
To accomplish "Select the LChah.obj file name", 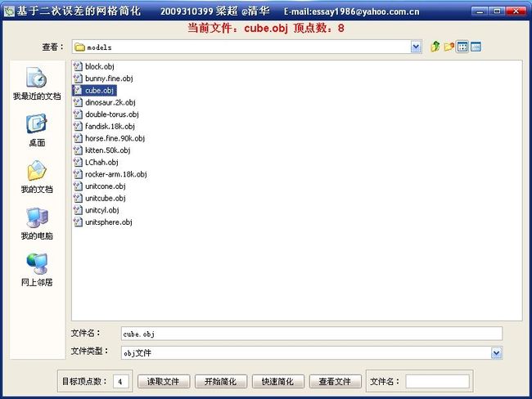I will 101,162.
